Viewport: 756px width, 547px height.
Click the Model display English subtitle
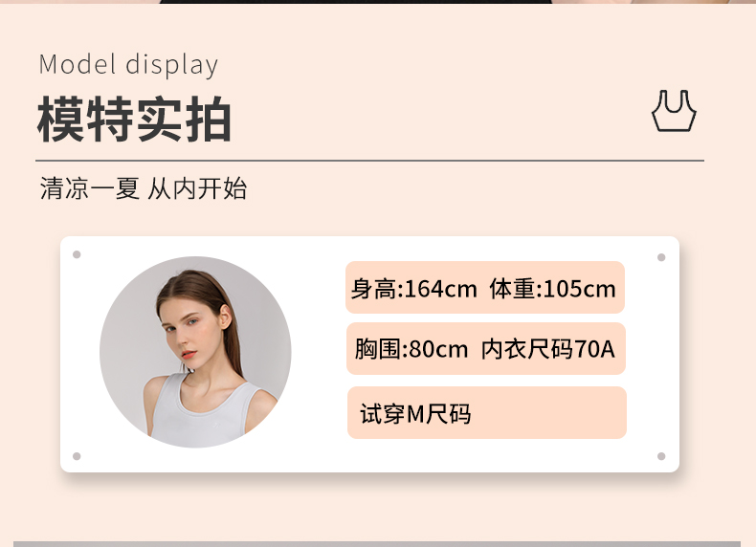coord(128,65)
